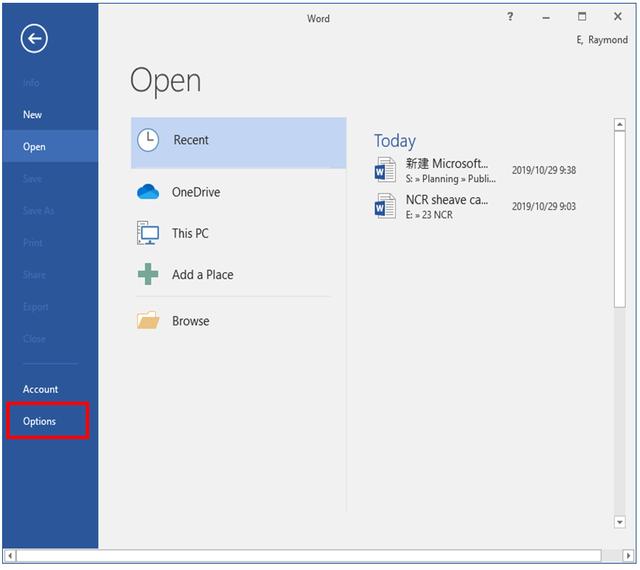This screenshot has height=570, width=640.
Task: Open the Account page
Action: pyautogui.click(x=41, y=389)
